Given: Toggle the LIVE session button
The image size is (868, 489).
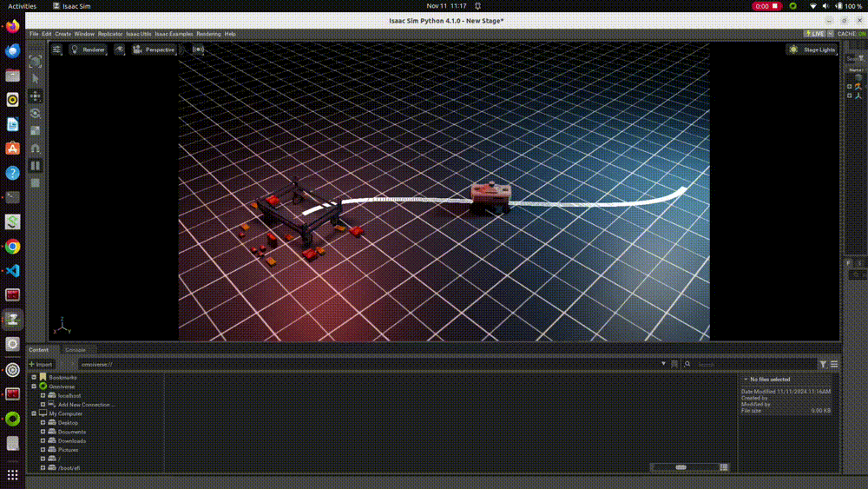Looking at the screenshot, I should [815, 34].
